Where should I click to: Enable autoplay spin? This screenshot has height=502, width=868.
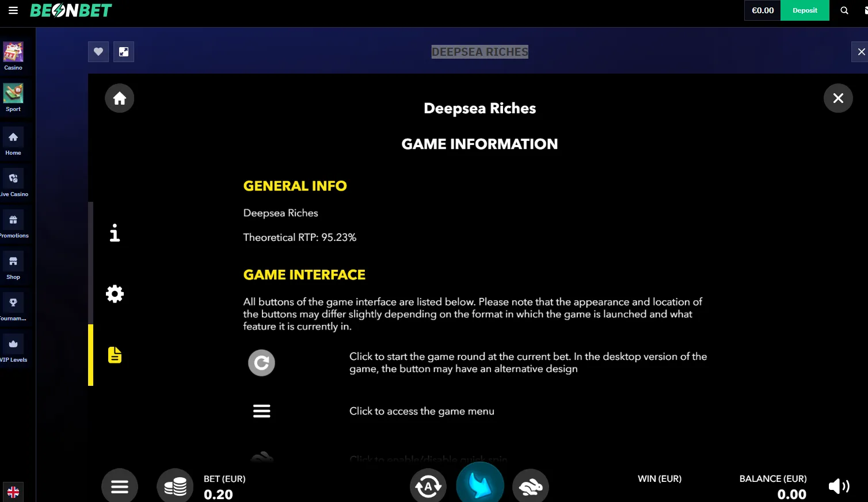point(428,486)
